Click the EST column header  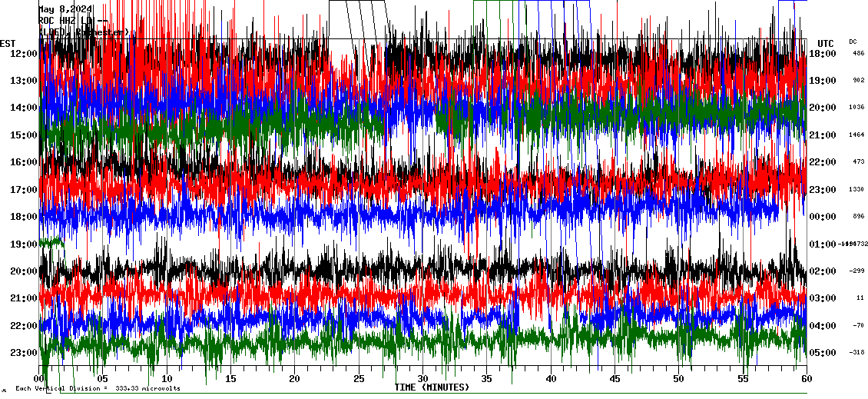coord(8,43)
